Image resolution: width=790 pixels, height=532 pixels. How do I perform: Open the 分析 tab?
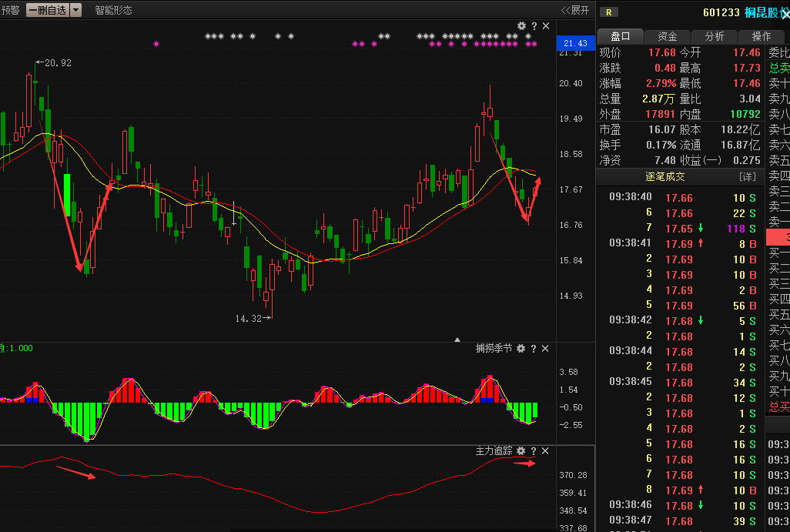(715, 36)
